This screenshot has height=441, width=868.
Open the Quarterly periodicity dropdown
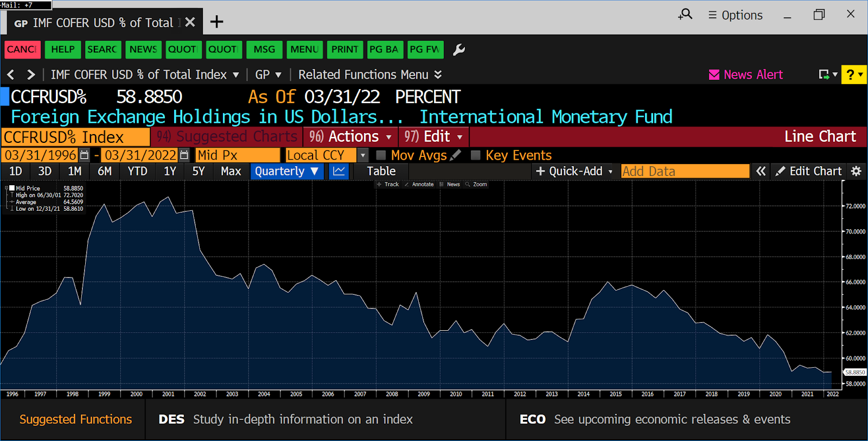[287, 171]
